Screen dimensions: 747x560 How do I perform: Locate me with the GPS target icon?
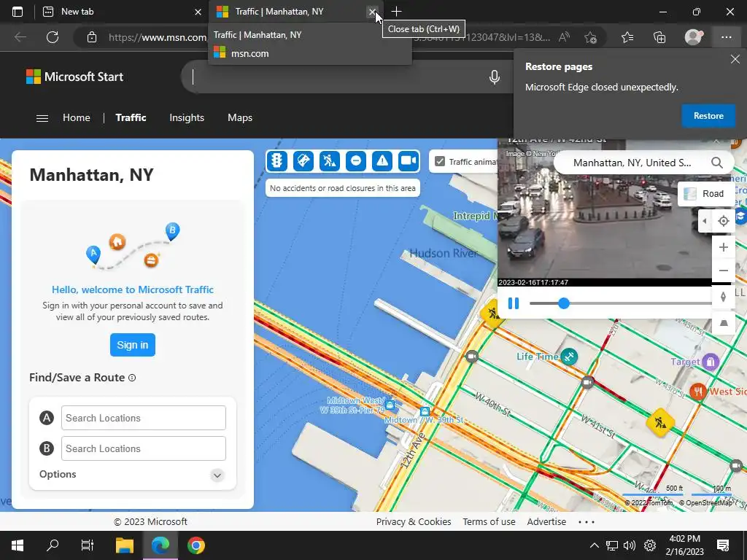(723, 221)
